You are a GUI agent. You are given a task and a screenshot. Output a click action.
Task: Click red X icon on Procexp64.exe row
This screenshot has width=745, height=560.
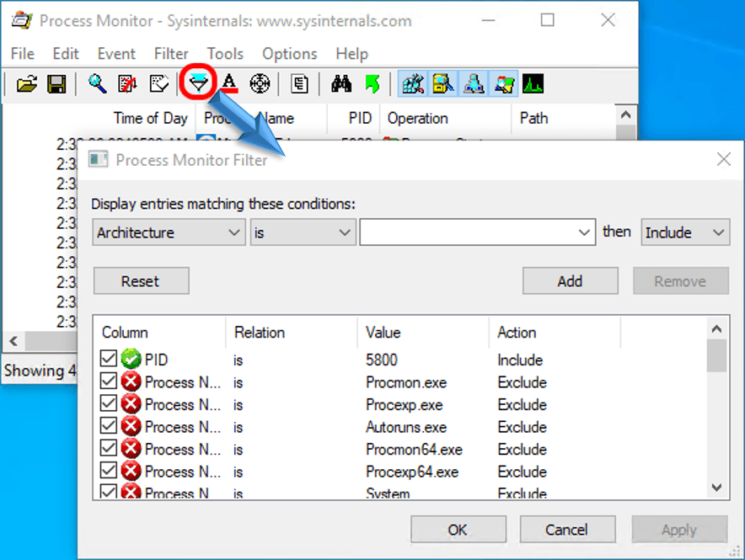[131, 471]
